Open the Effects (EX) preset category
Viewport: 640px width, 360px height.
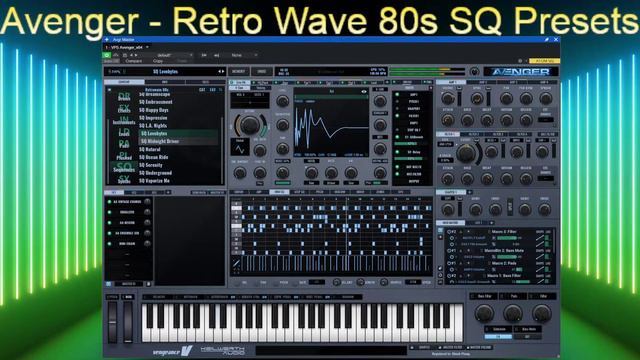pos(124,108)
